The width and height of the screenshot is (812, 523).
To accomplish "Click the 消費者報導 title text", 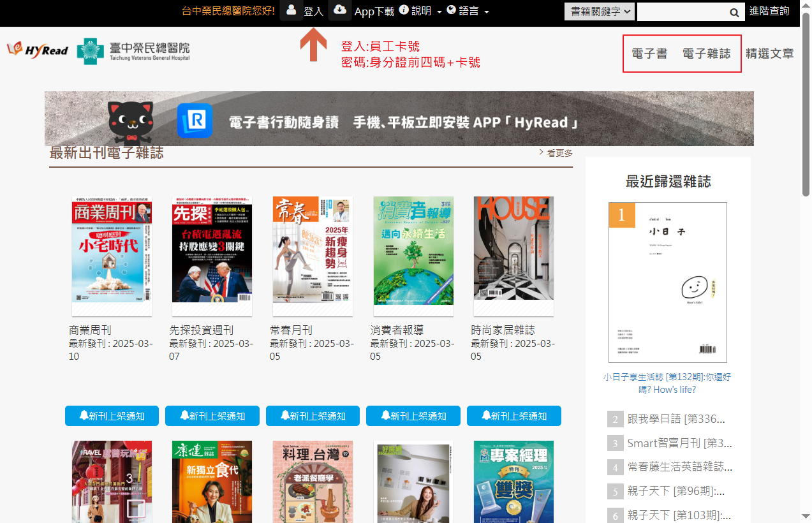I will [x=397, y=330].
